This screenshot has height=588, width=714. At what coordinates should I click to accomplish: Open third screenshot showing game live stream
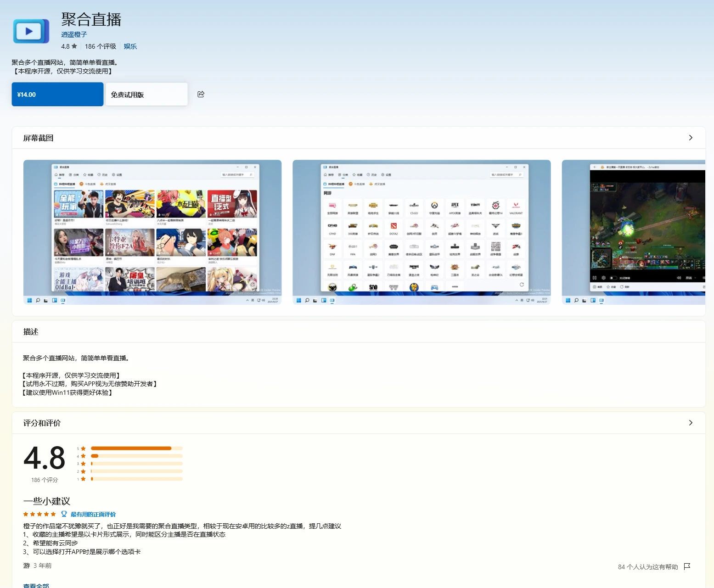pyautogui.click(x=633, y=232)
